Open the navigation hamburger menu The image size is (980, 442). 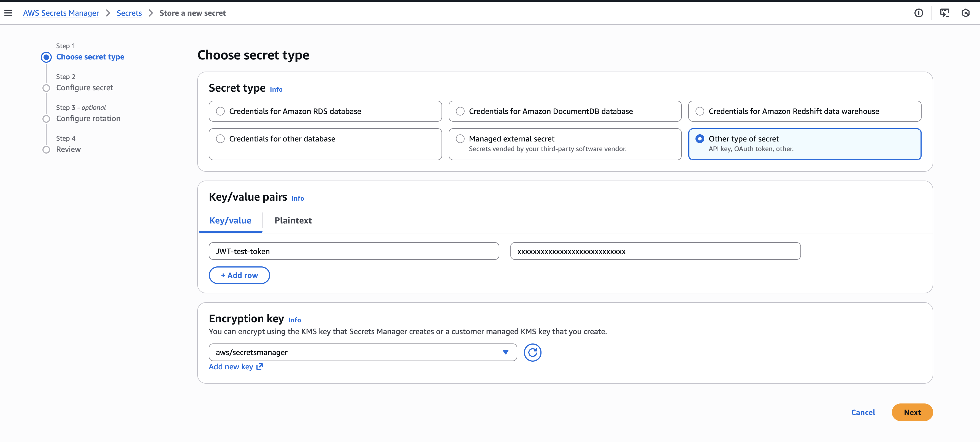[8, 13]
